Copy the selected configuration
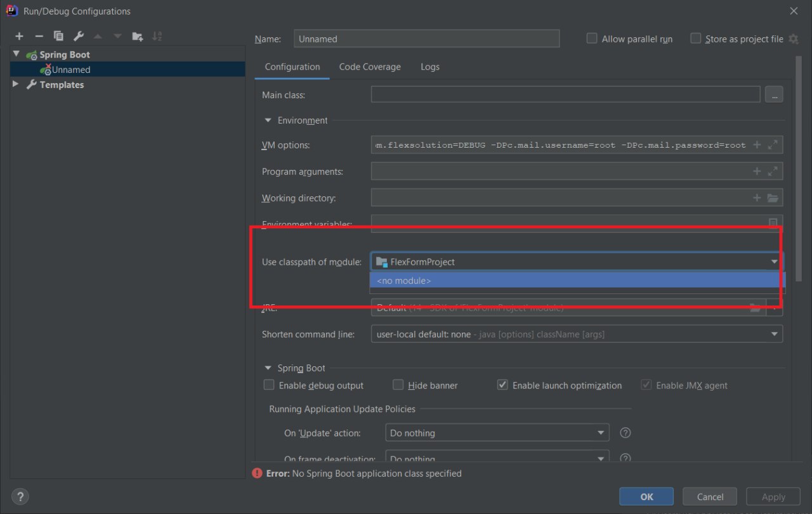Screen dimensions: 812x514 (58, 36)
